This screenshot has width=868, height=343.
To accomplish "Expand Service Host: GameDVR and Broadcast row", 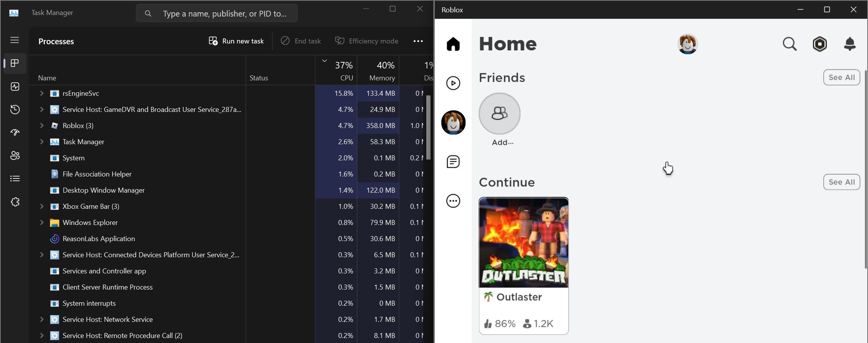I will tap(42, 110).
